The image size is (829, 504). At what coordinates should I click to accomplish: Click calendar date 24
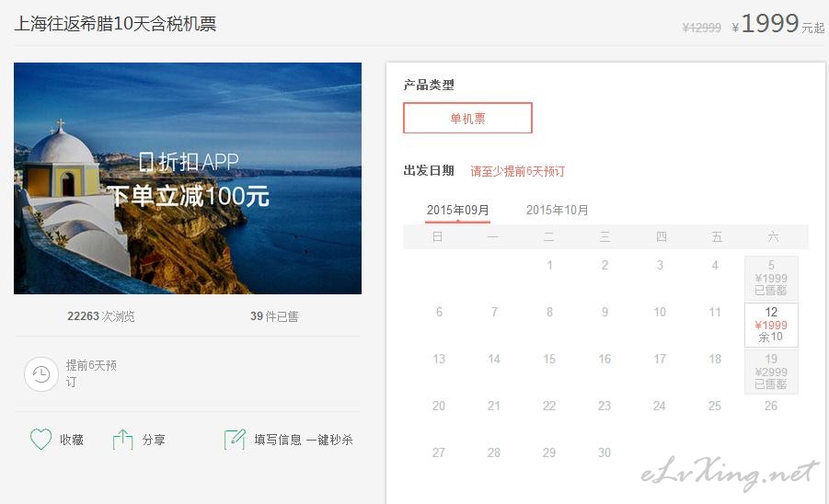click(x=660, y=407)
